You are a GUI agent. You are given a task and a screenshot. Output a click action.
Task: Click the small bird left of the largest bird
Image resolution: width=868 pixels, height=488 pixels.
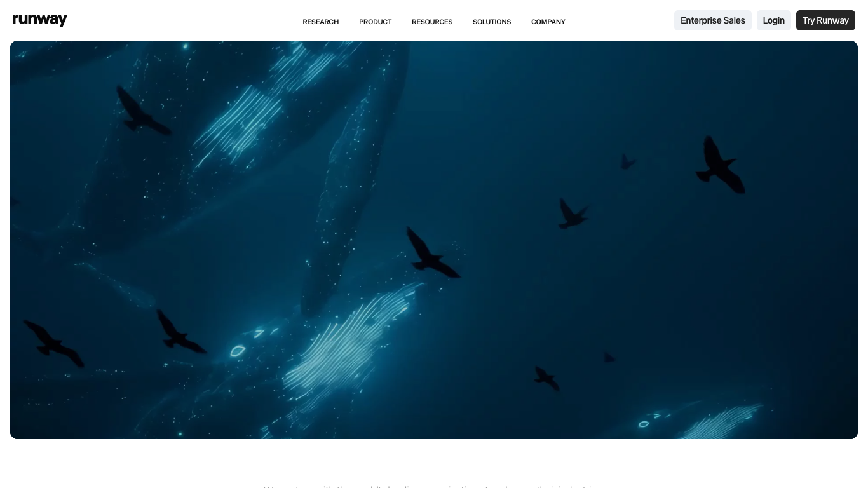pos(628,162)
